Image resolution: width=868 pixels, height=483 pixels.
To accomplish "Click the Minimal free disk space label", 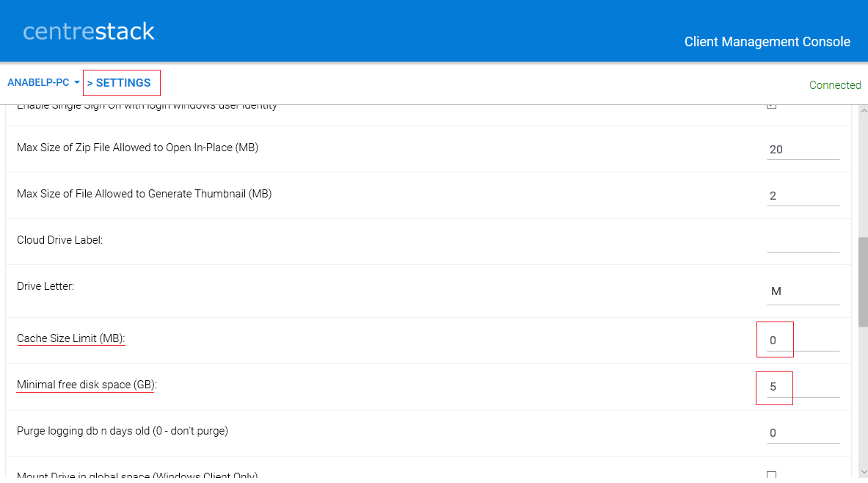I will point(87,385).
